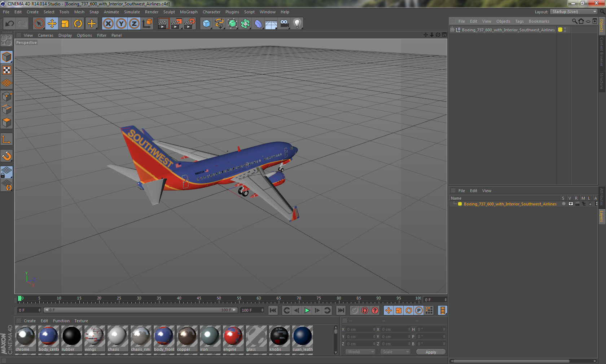The height and width of the screenshot is (364, 606).
Task: Click the end frame 100 F stepper
Action: point(262,310)
